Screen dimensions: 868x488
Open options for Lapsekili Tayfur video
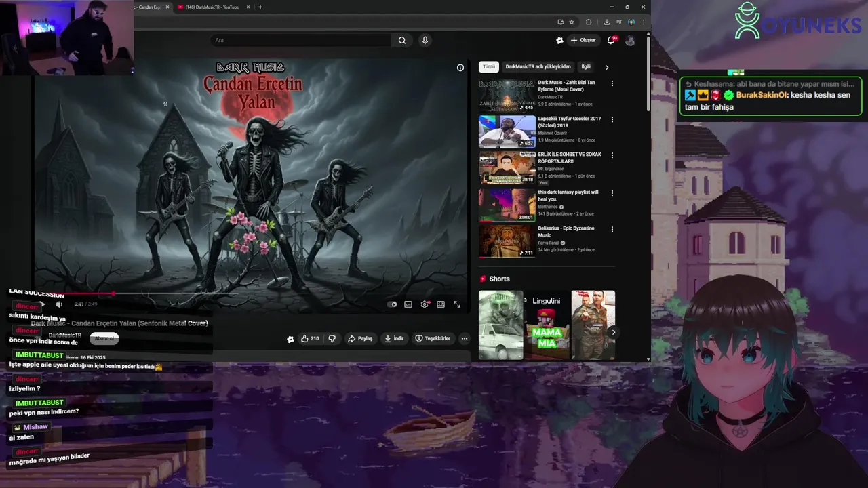point(612,119)
